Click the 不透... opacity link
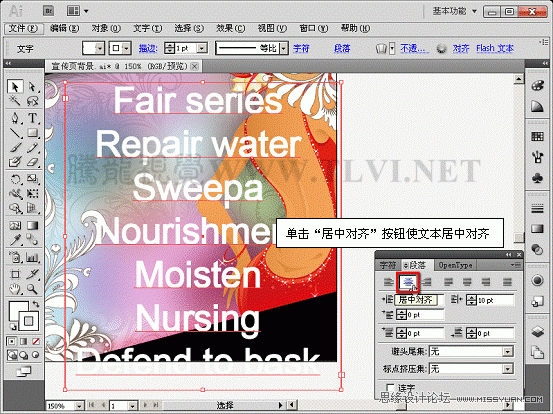The height and width of the screenshot is (414, 553). pyautogui.click(x=414, y=48)
